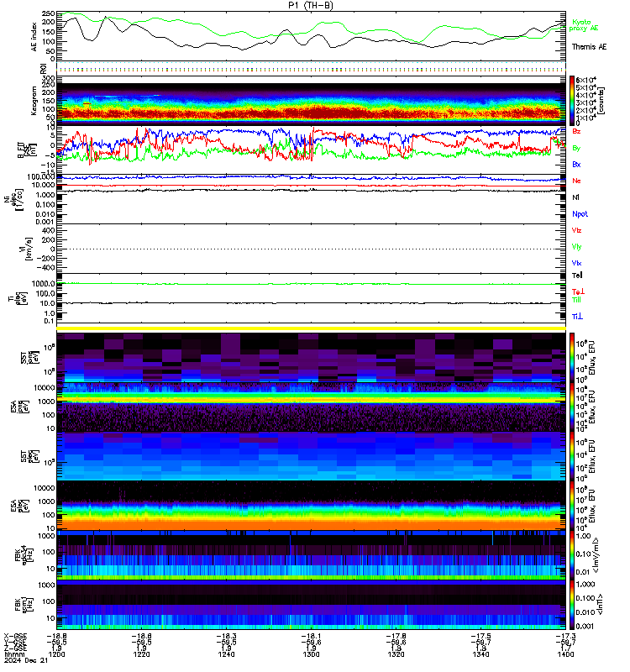This screenshot has height=672, width=630.
Task: Select the 1300 time tick label
Action: pos(311,654)
